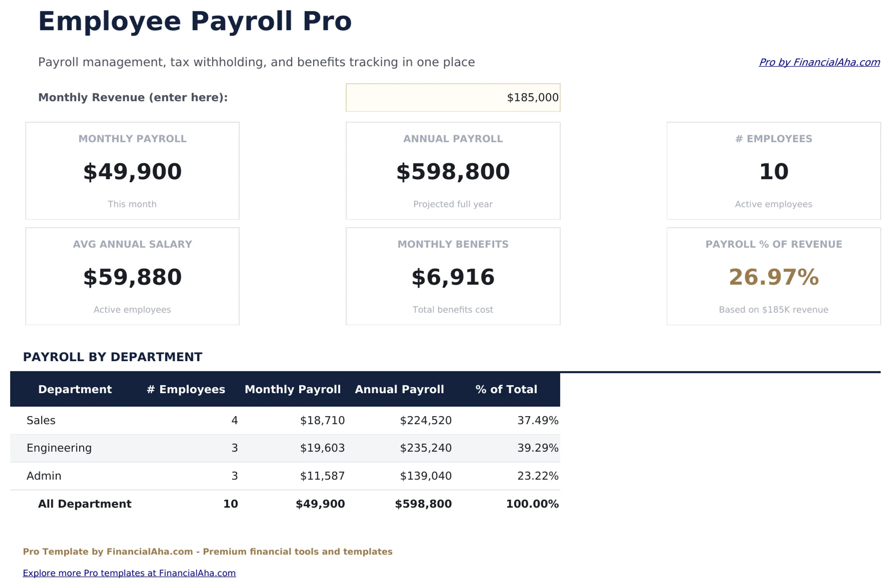The height and width of the screenshot is (588, 891).
Task: Select the Admin department row
Action: pyautogui.click(x=262, y=476)
